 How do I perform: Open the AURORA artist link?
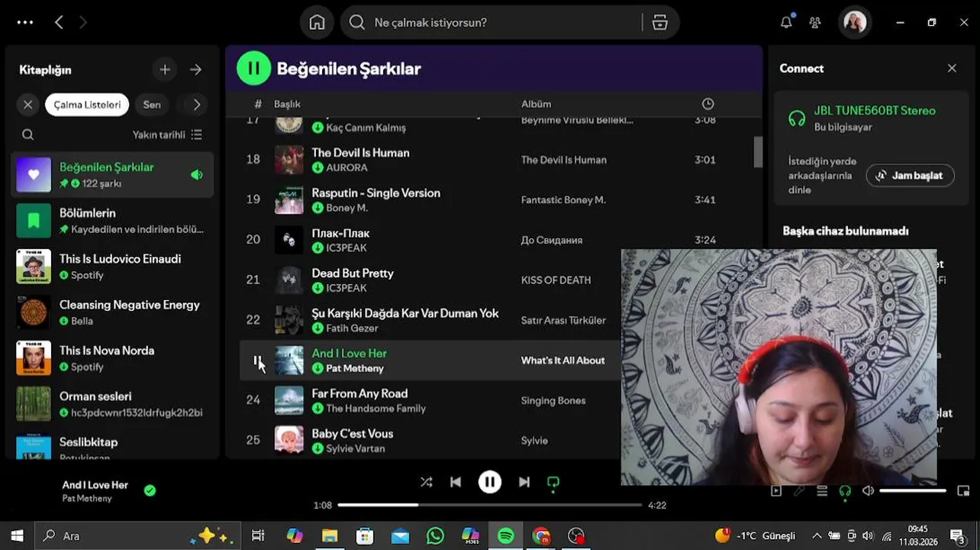[347, 167]
